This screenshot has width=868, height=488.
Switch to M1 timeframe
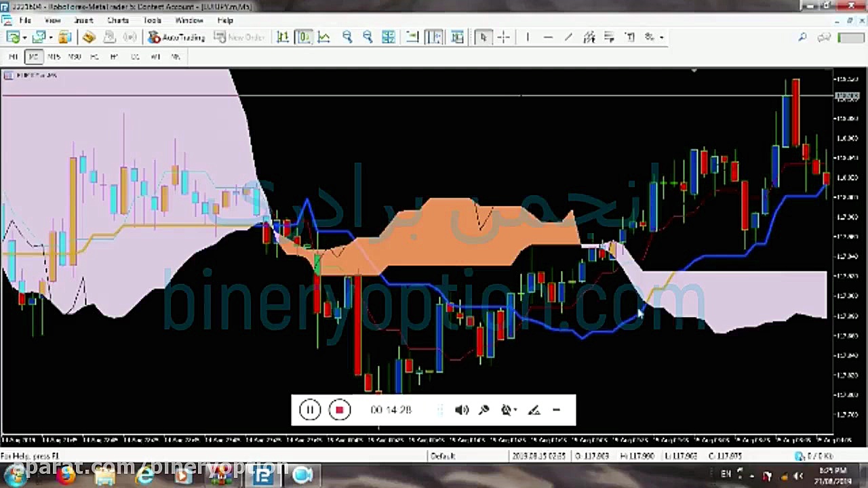point(14,57)
